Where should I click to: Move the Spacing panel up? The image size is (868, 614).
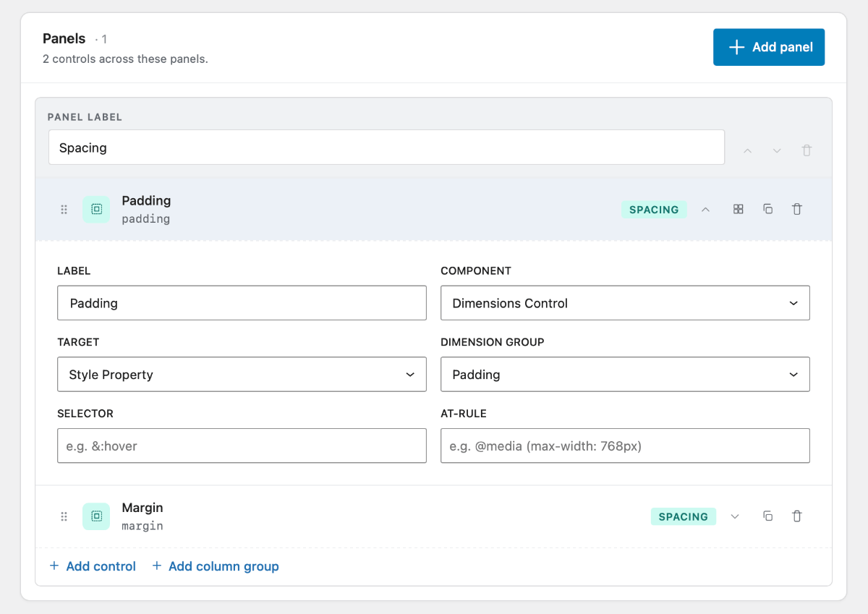coord(748,150)
